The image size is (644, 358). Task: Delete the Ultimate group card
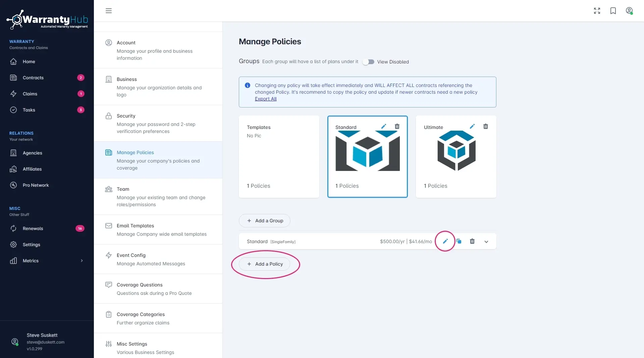tap(485, 127)
